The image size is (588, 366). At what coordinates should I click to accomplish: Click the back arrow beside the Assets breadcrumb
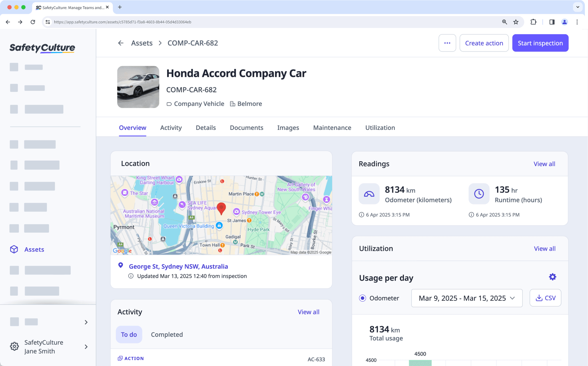point(120,43)
